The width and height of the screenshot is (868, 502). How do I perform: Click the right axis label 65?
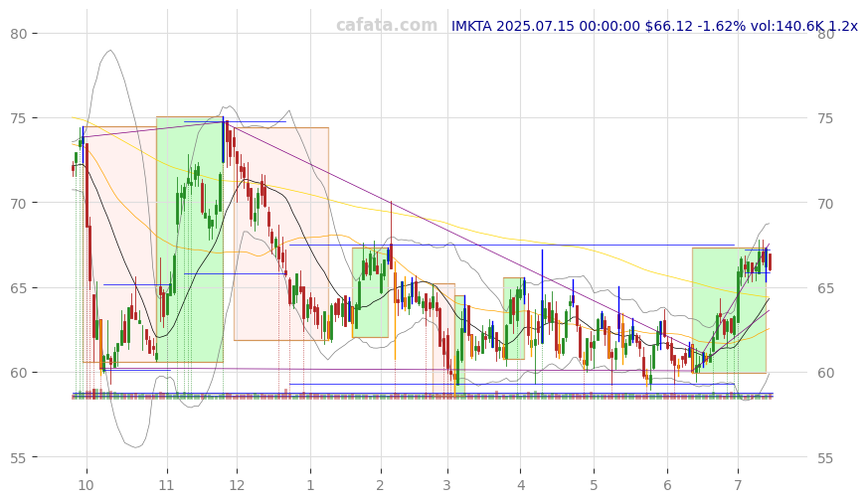click(x=825, y=288)
